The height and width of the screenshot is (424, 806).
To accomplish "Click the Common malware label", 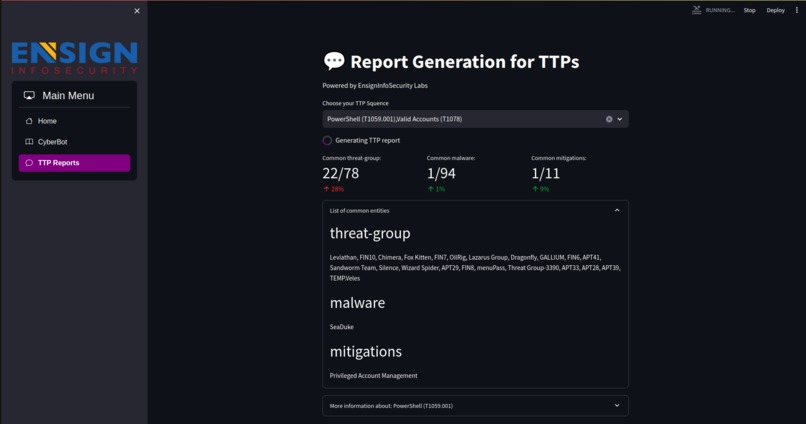I will point(451,158).
